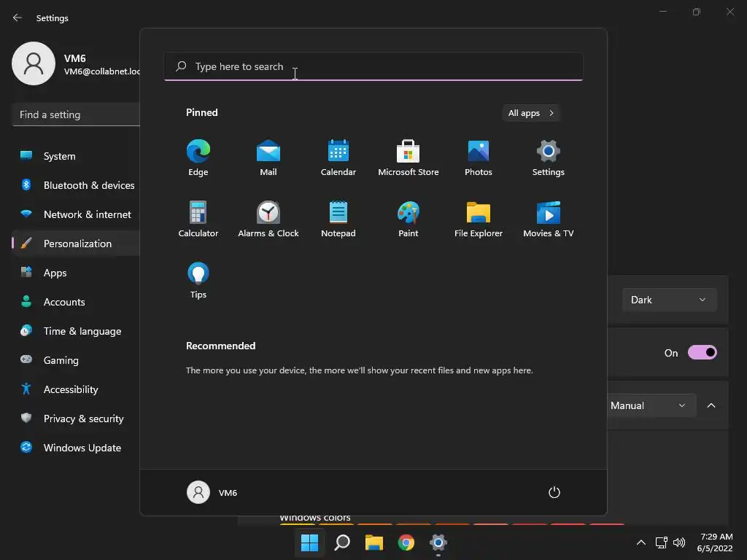Launch Movies & TV app
The width and height of the screenshot is (747, 560).
[x=549, y=219]
